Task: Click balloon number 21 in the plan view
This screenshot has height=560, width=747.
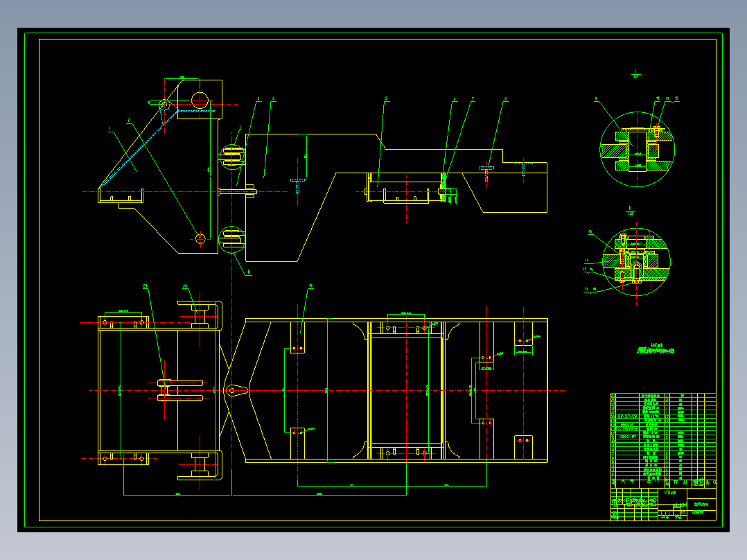Action: pos(146,286)
